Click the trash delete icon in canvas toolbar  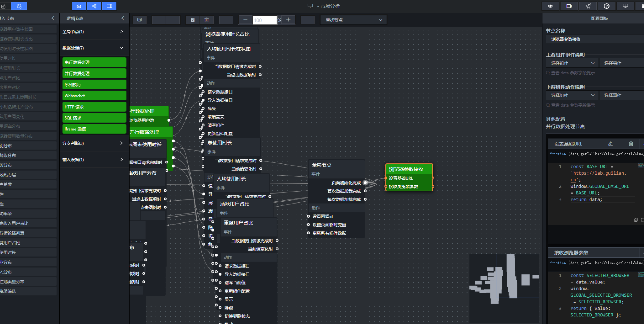207,20
